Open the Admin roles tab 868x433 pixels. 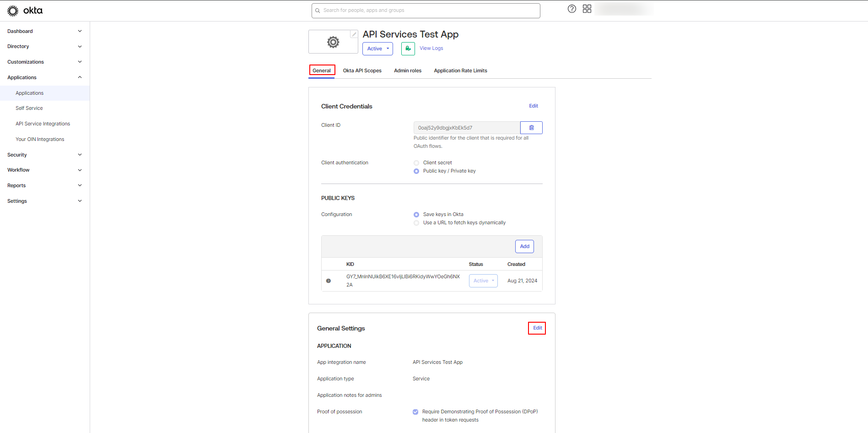pos(408,70)
